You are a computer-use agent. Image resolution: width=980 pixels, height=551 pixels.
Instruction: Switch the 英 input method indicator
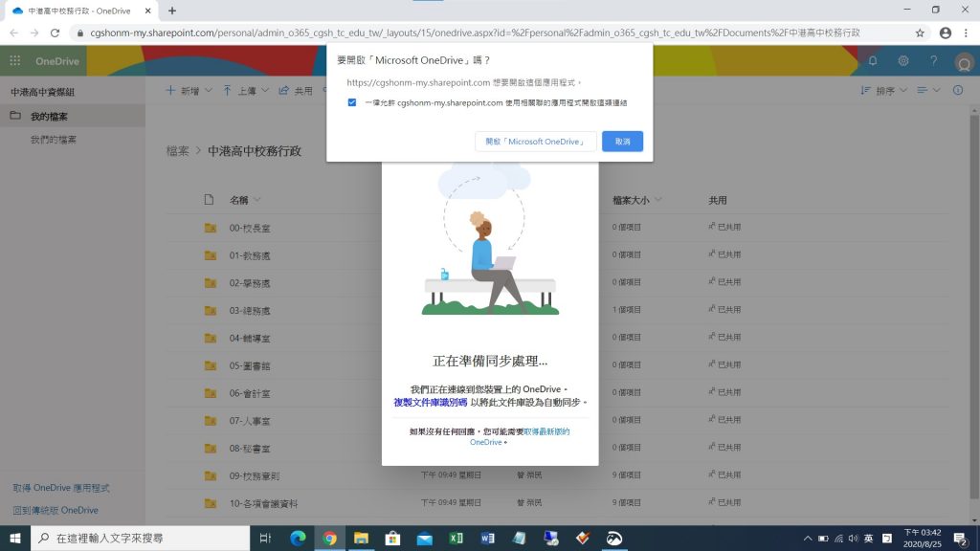point(868,538)
